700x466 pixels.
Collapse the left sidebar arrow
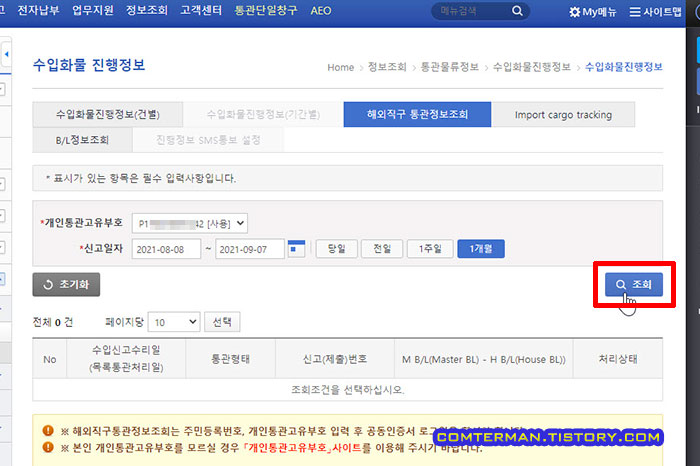pyautogui.click(x=6, y=54)
